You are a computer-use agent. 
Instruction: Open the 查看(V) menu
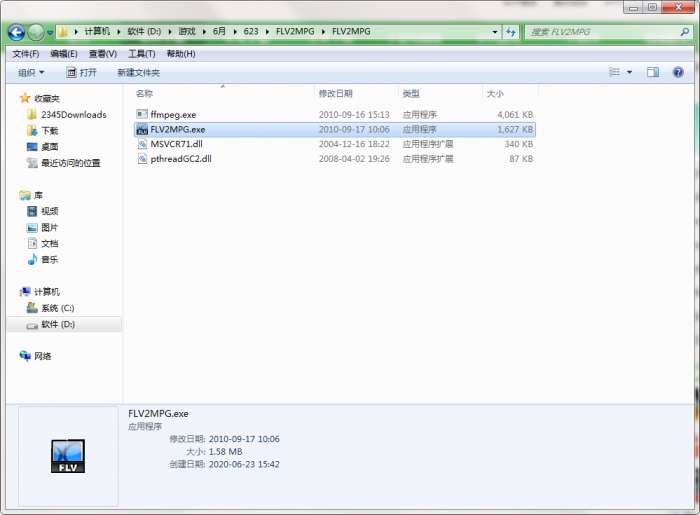pos(103,54)
